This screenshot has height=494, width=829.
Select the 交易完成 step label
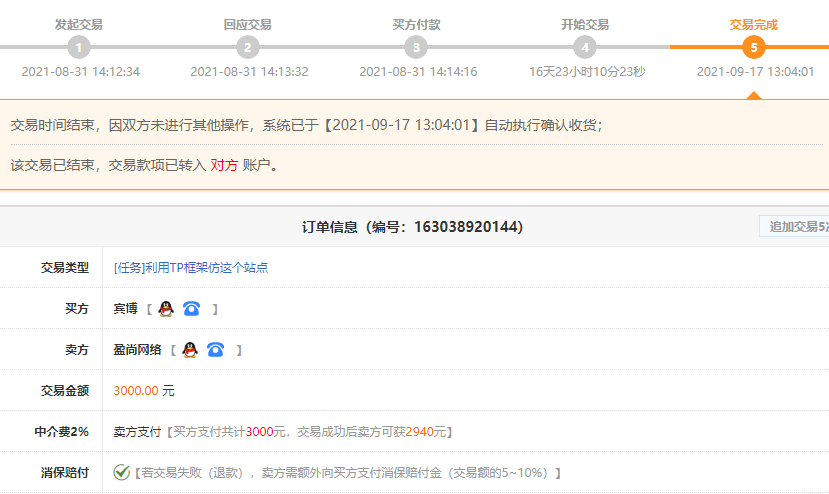753,24
